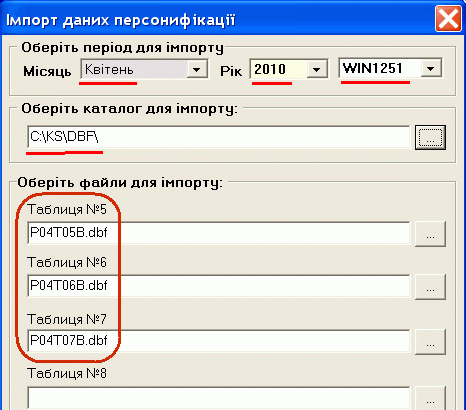Screen dimensions: 466x410
Task: Click the Таблиця №7 label
Action: (x=67, y=319)
